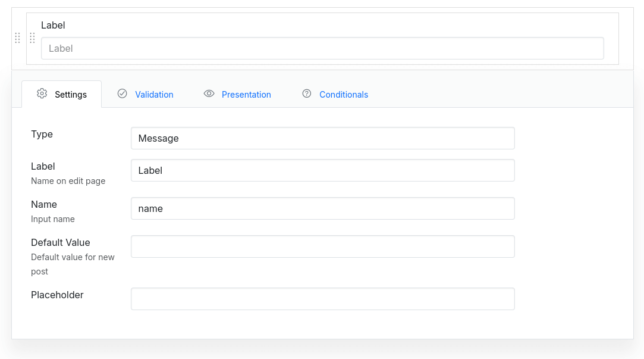The height and width of the screenshot is (359, 644).
Task: Click the empty Placeholder input
Action: [x=322, y=298]
